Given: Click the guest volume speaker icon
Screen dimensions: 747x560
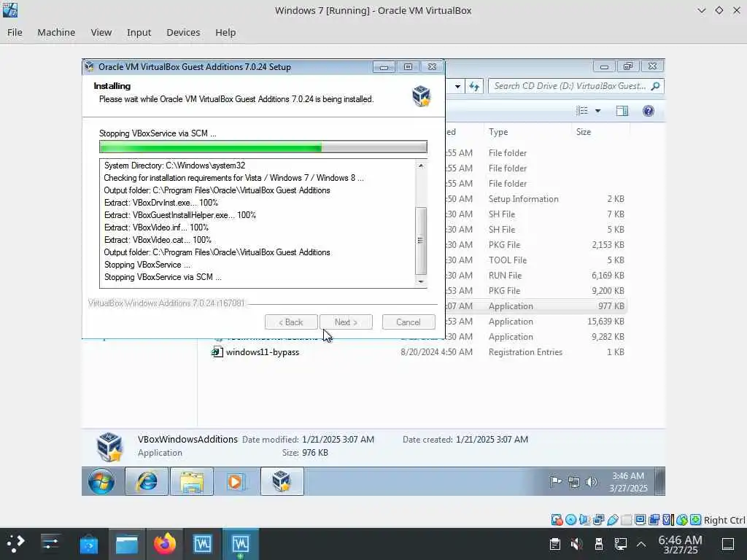Looking at the screenshot, I should [591, 482].
